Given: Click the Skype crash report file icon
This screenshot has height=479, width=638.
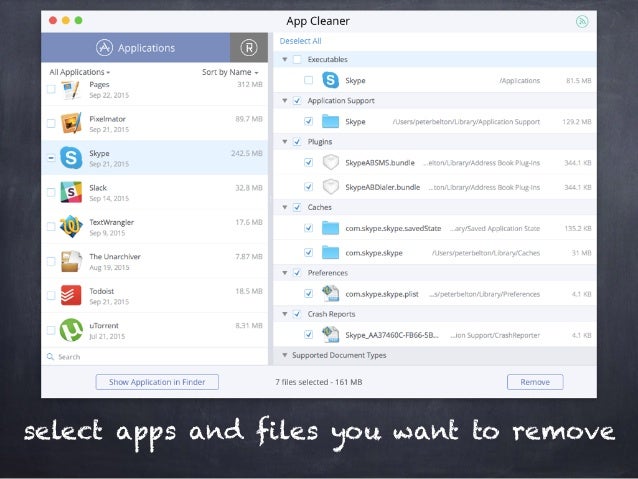Looking at the screenshot, I should [330, 335].
